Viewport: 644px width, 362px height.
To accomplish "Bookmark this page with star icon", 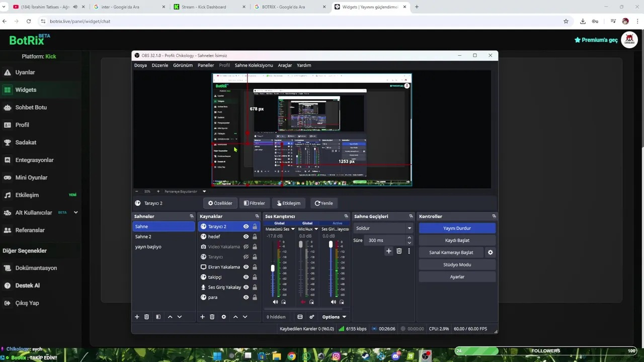I will [x=566, y=21].
